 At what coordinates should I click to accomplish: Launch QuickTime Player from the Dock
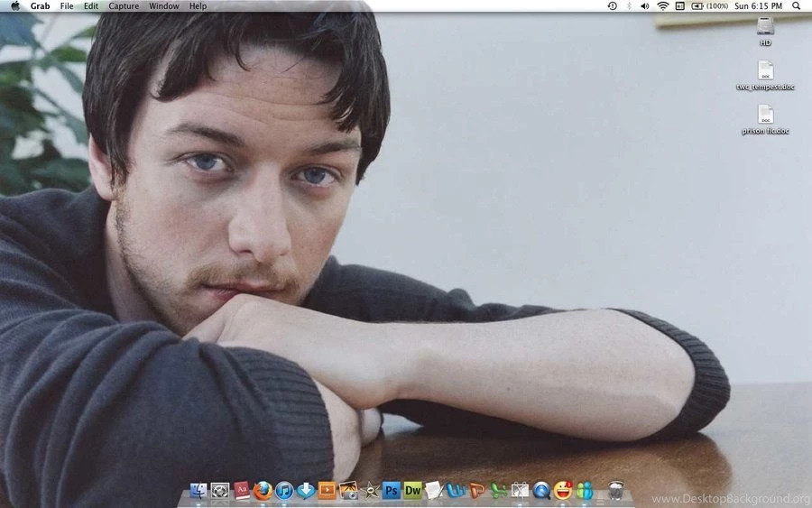coord(541,490)
